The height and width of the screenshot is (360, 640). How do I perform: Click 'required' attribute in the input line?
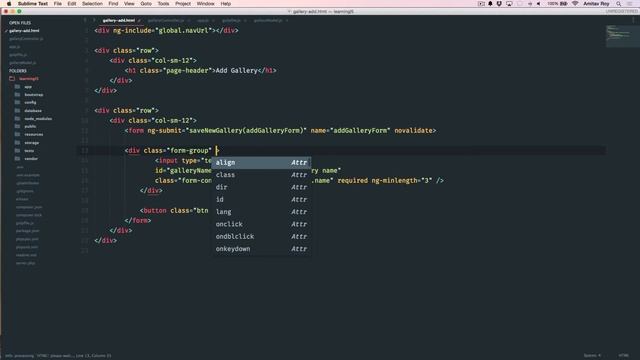pos(352,180)
